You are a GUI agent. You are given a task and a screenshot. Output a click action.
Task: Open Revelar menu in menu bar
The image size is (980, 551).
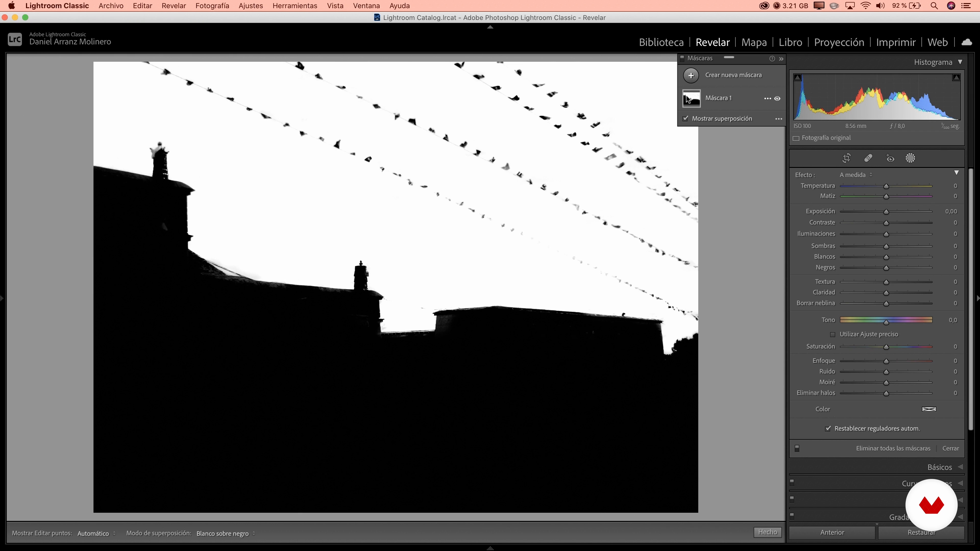pyautogui.click(x=174, y=6)
